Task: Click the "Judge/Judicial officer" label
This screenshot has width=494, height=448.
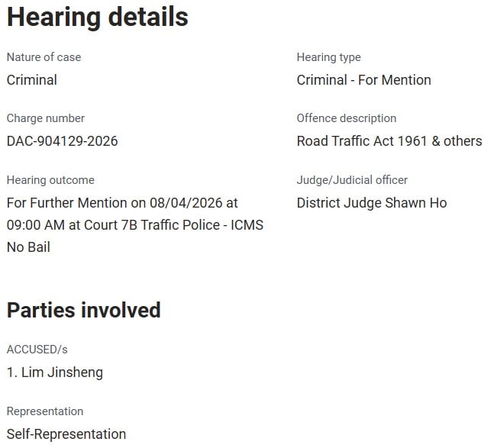Action: 352,180
